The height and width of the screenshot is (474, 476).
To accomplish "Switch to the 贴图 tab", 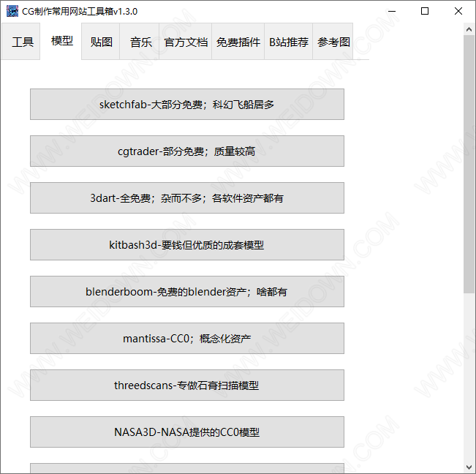I will [x=102, y=42].
